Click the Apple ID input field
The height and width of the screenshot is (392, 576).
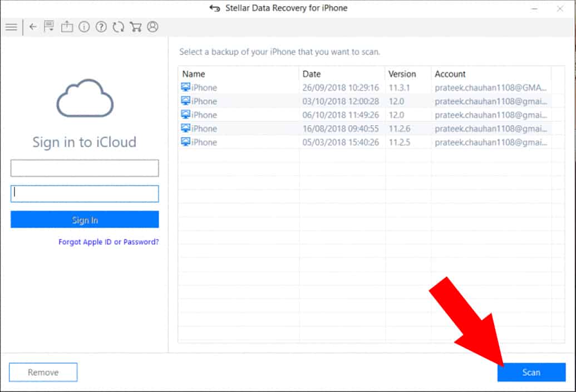[85, 168]
